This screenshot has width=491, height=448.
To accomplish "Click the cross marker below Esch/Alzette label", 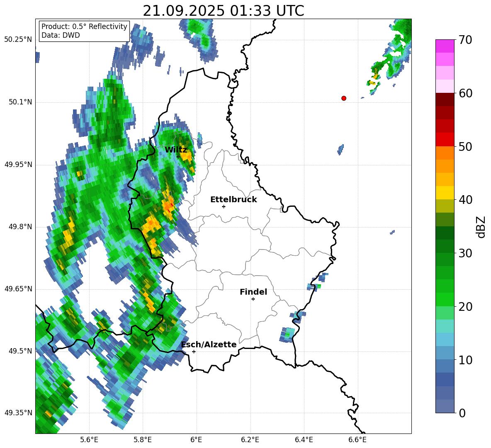I will click(194, 351).
